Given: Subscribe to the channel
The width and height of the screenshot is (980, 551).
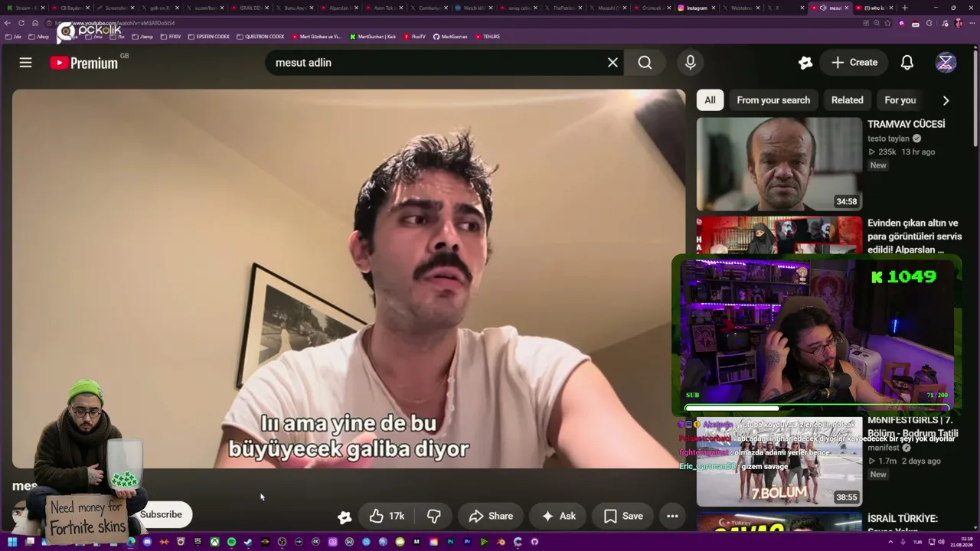Looking at the screenshot, I should pyautogui.click(x=161, y=514).
